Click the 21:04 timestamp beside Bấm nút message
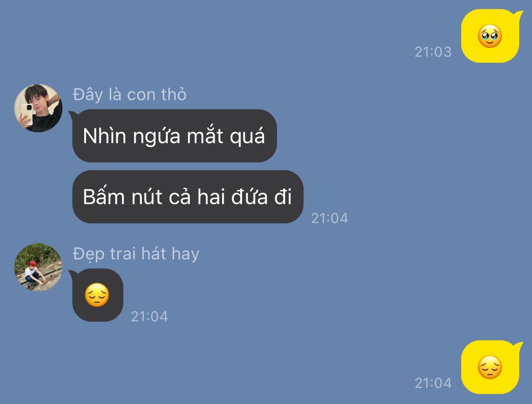The image size is (532, 404). [x=330, y=218]
